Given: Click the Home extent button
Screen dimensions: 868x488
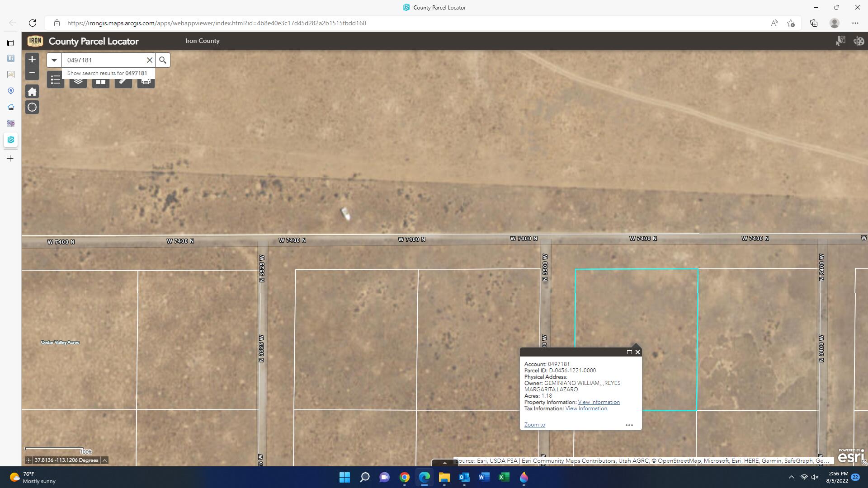Looking at the screenshot, I should tap(32, 91).
